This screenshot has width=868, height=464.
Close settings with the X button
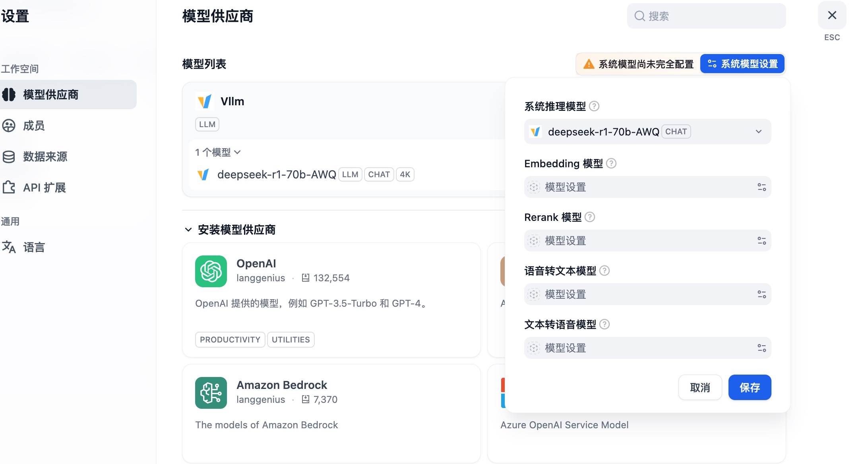tap(832, 15)
